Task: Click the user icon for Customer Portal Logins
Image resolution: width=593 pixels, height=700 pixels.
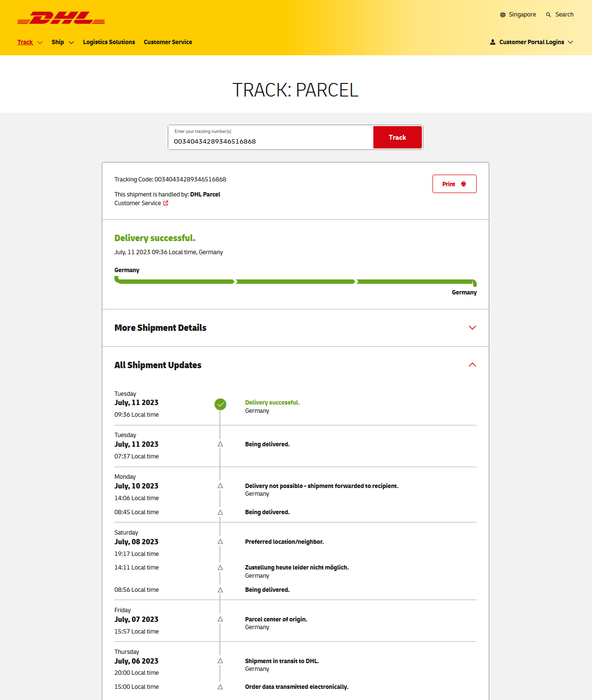Action: tap(493, 42)
